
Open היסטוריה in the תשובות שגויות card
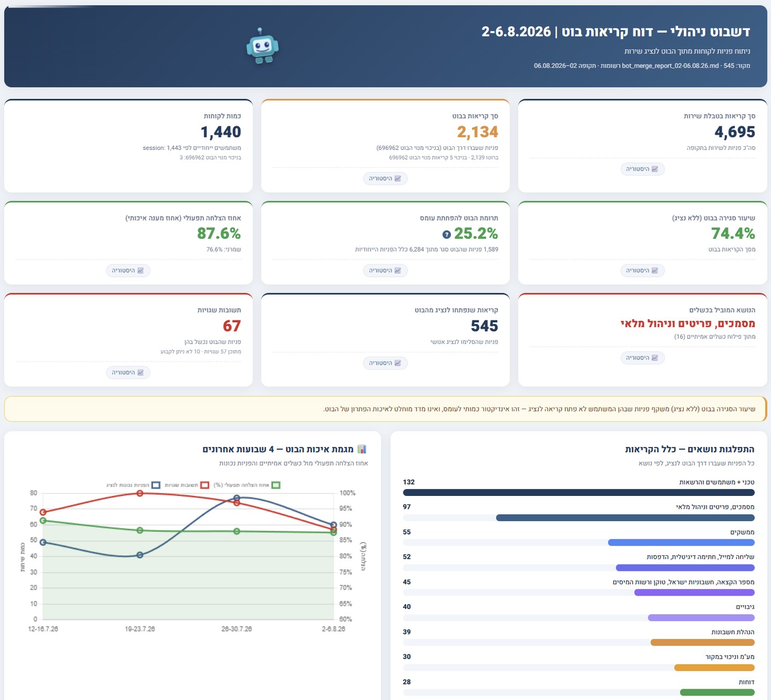coord(128,372)
